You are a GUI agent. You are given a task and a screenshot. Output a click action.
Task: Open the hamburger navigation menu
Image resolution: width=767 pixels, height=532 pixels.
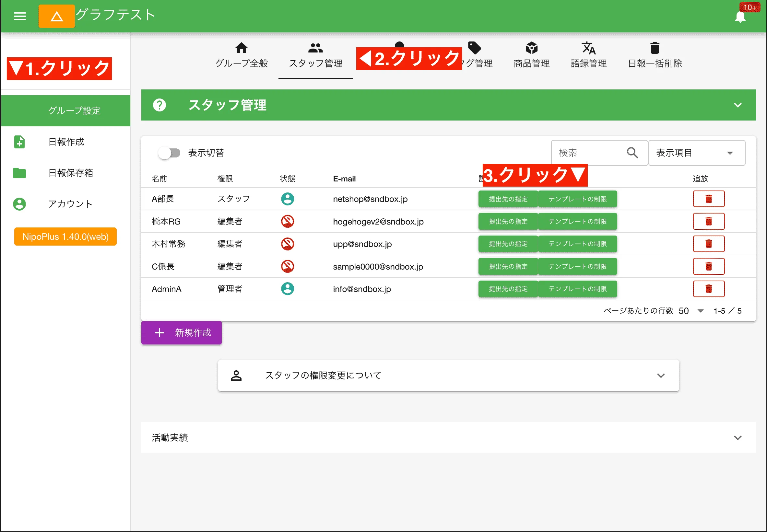click(x=20, y=16)
